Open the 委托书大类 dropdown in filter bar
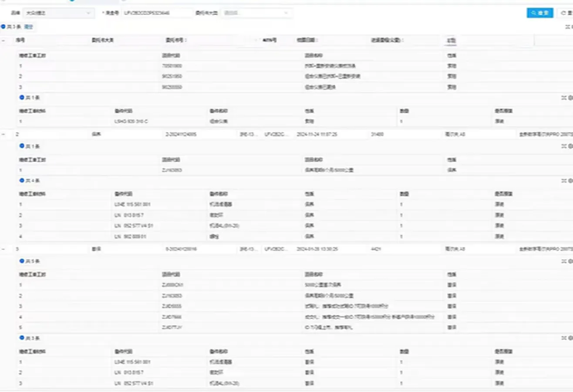 click(256, 13)
